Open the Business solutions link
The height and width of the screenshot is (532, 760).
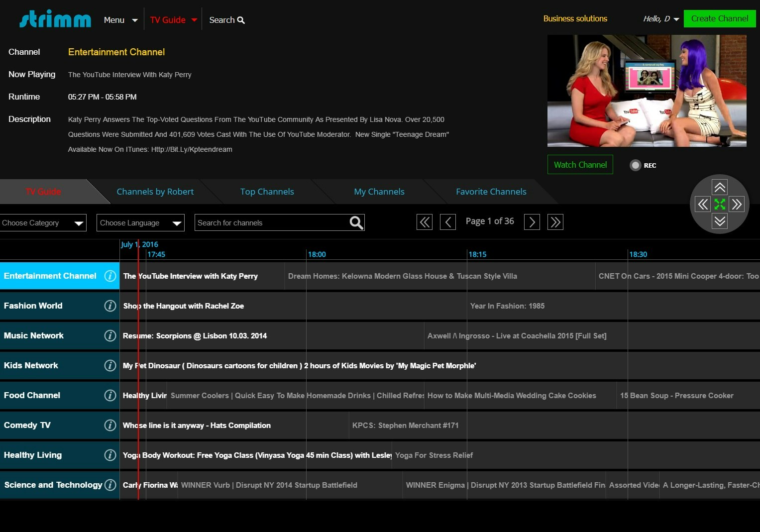click(575, 18)
